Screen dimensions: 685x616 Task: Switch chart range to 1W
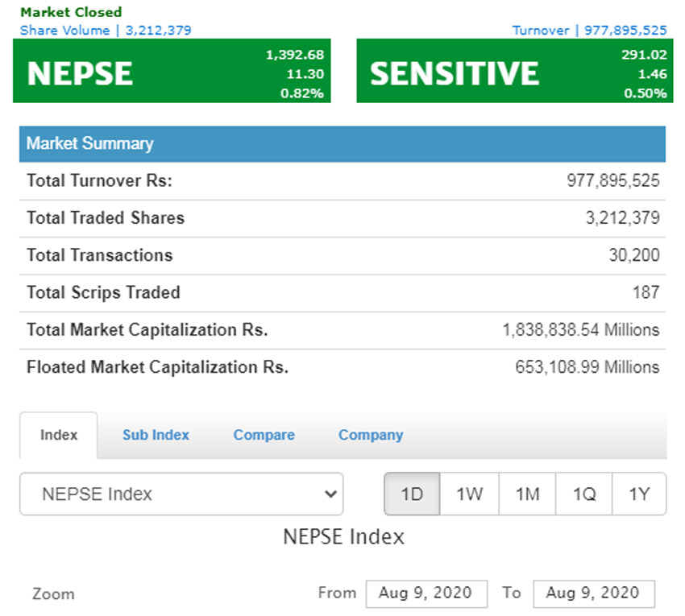point(469,494)
